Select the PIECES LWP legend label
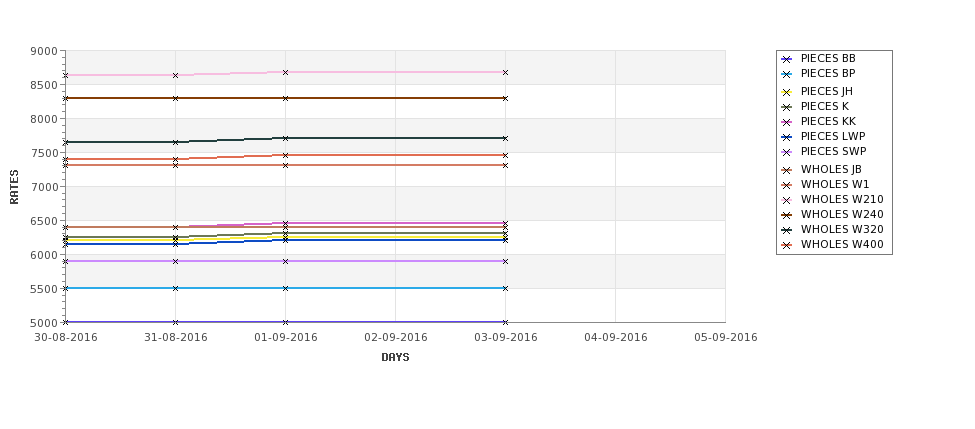Viewport: 975px width, 429px height. tap(833, 136)
